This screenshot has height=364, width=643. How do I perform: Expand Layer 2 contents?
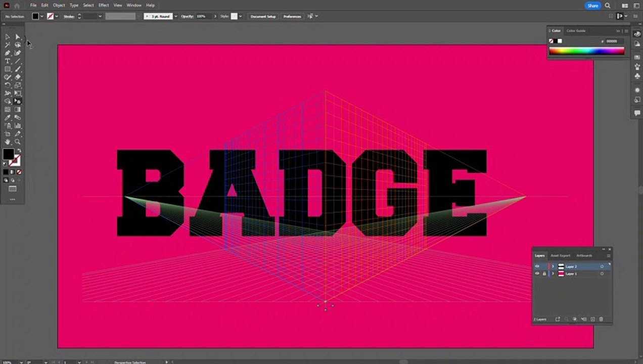(553, 266)
